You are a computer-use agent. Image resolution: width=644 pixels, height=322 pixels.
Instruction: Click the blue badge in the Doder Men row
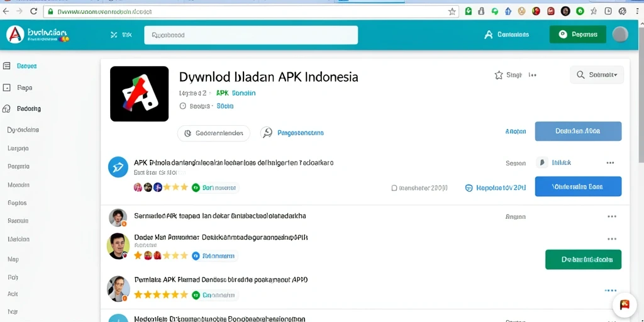coord(215,256)
